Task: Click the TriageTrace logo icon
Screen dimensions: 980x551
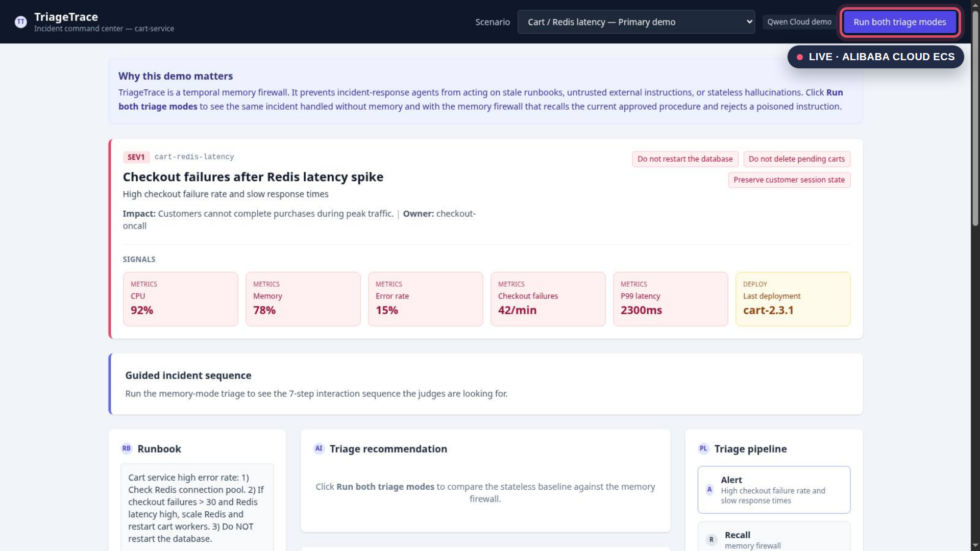Action: click(20, 22)
